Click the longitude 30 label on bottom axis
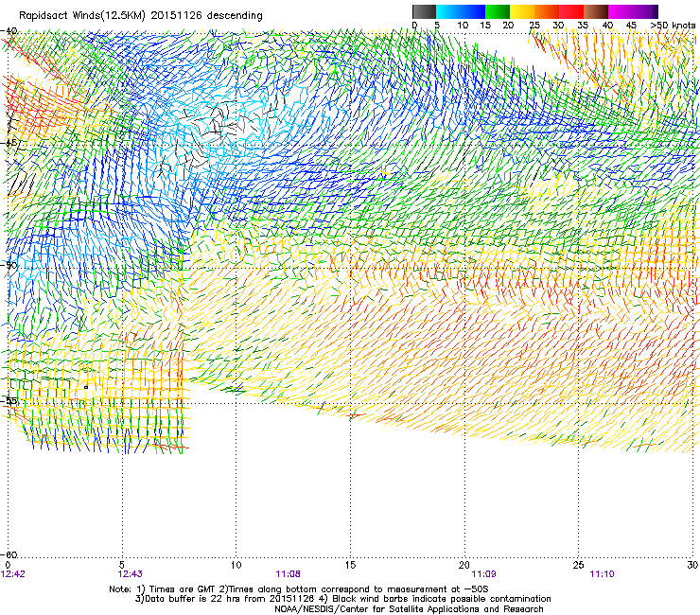This screenshot has height=615, width=700. [692, 565]
